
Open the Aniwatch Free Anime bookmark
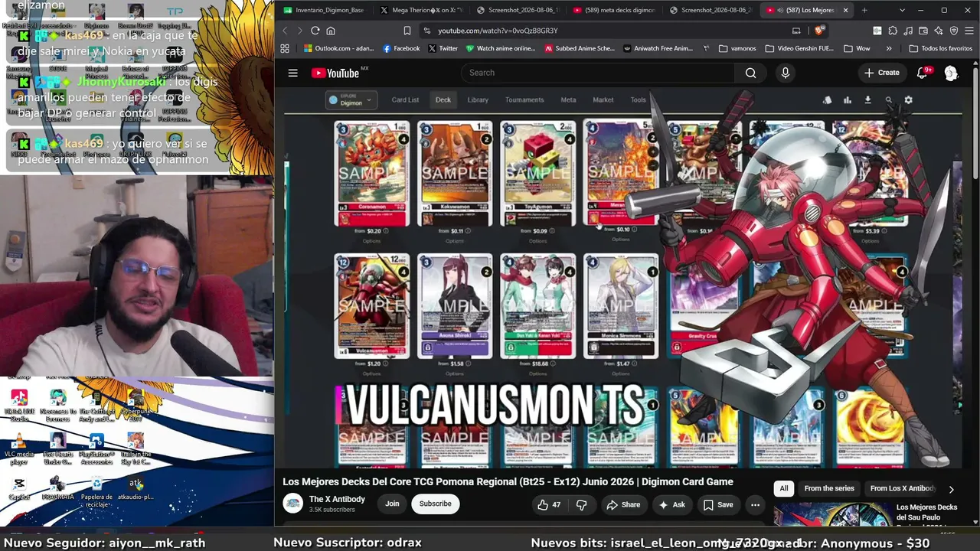click(658, 48)
